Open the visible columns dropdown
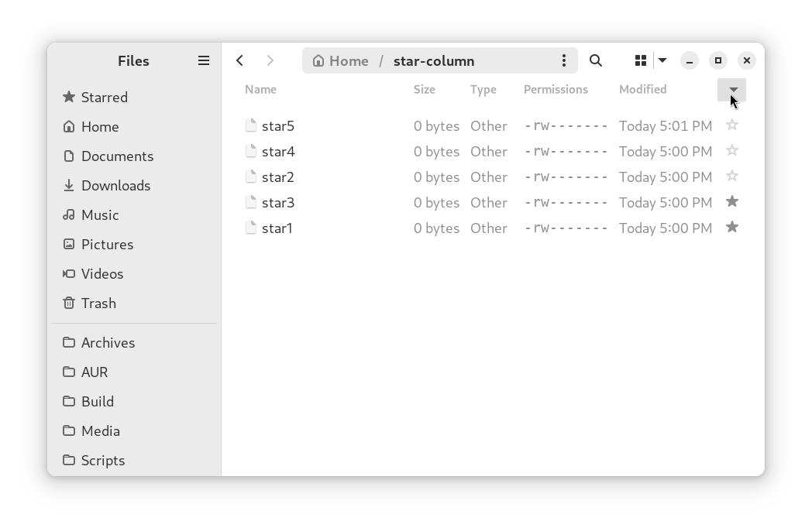The width and height of the screenshot is (812, 528). point(731,90)
